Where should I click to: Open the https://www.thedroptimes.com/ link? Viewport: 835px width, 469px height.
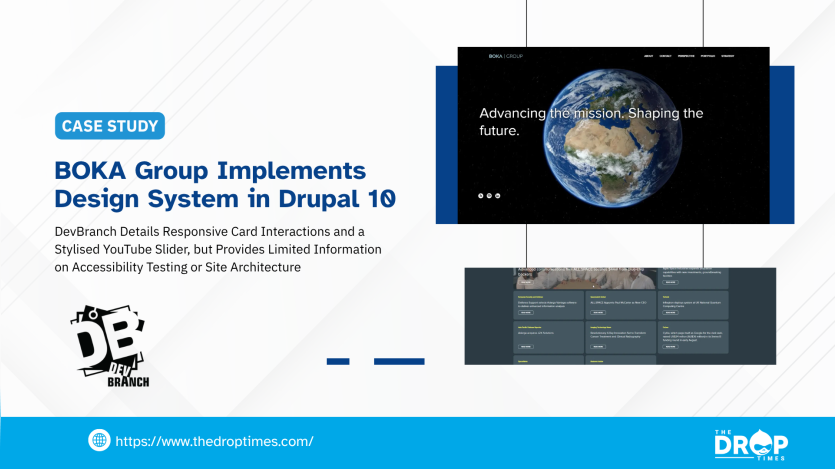pyautogui.click(x=214, y=441)
